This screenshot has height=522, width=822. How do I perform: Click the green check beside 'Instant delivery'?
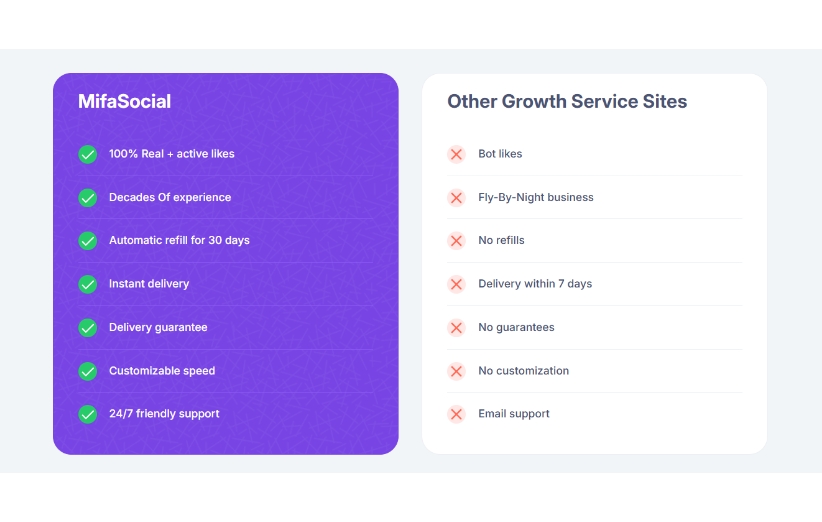coord(88,284)
